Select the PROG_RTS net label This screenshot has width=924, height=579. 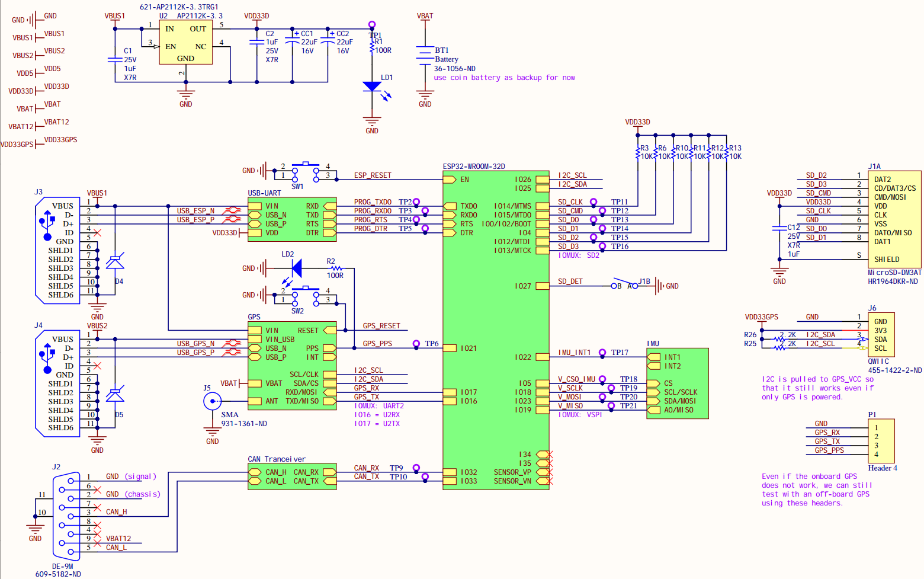(x=371, y=220)
